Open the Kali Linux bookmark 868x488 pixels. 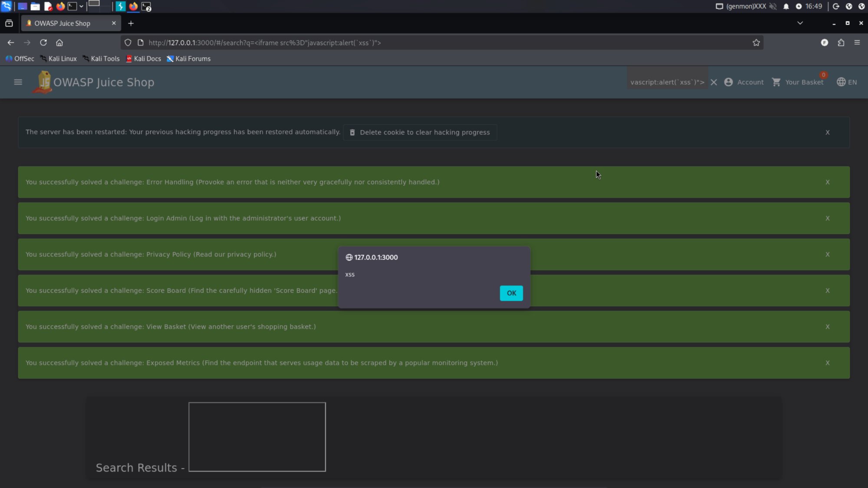(58, 59)
